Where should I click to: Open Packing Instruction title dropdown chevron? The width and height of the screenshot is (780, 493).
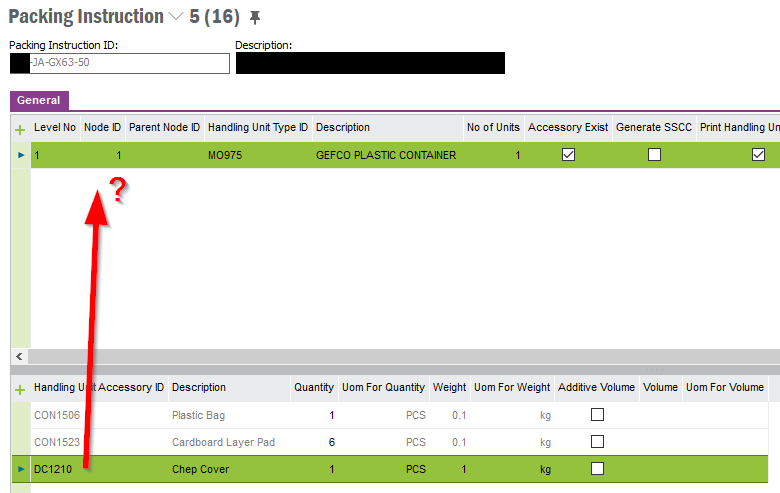[176, 17]
